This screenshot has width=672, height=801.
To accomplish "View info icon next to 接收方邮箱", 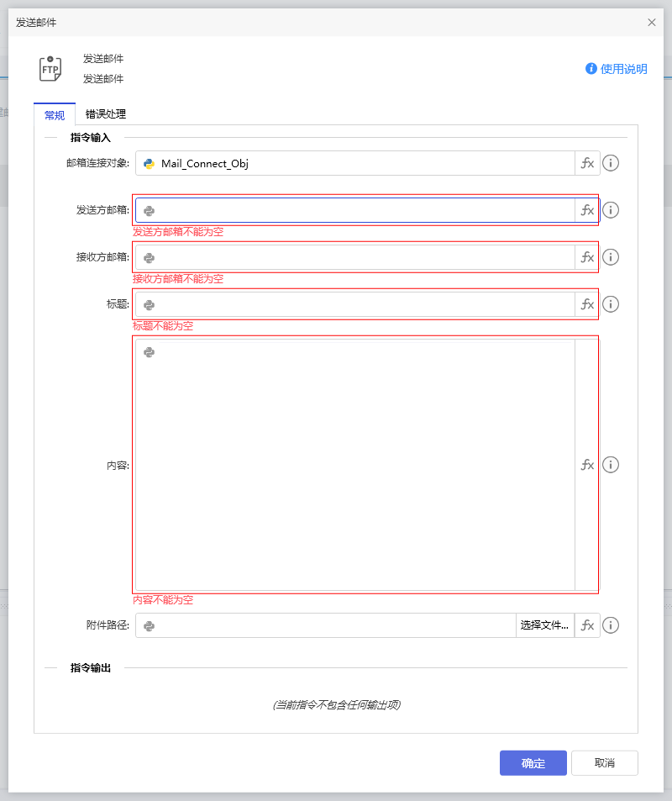I will coord(611,257).
